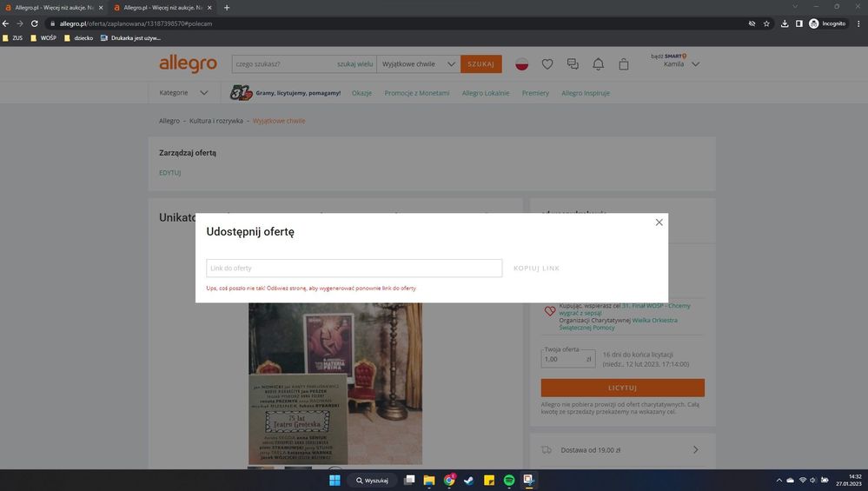
Task: Click the main product photo of the theatre poster
Action: [x=335, y=383]
